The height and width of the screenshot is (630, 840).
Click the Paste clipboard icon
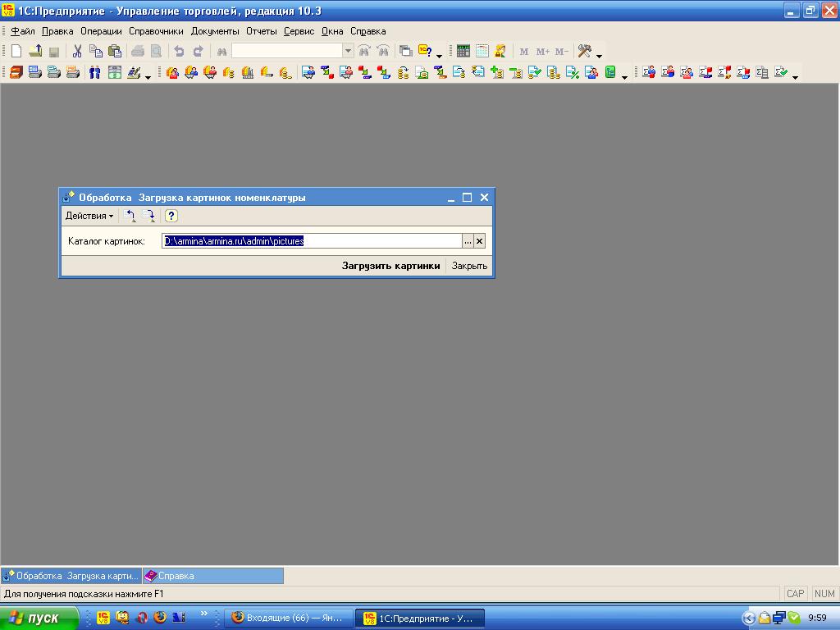point(115,52)
